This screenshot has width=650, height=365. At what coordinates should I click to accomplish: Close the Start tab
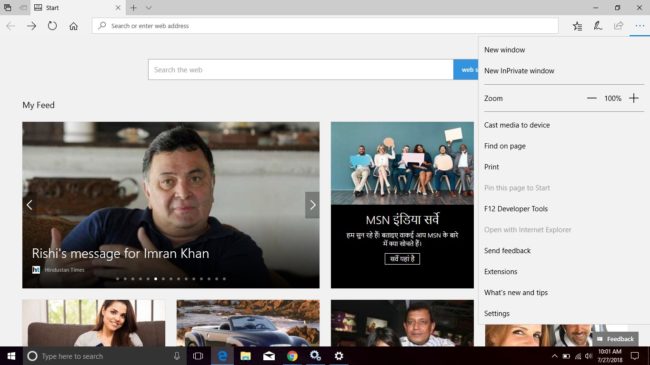(118, 7)
